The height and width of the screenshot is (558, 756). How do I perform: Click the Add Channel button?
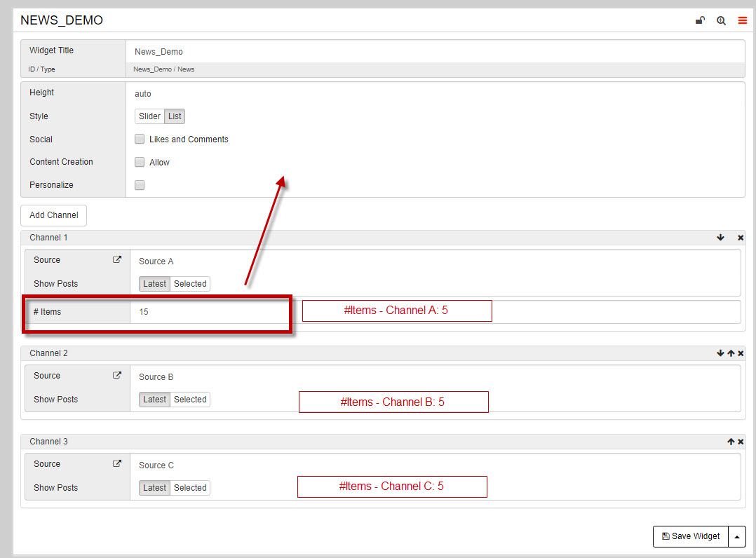[54, 215]
